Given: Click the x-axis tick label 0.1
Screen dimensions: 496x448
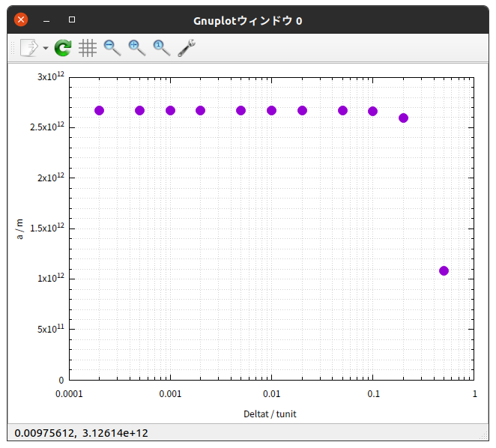Looking at the screenshot, I should coord(373,394).
